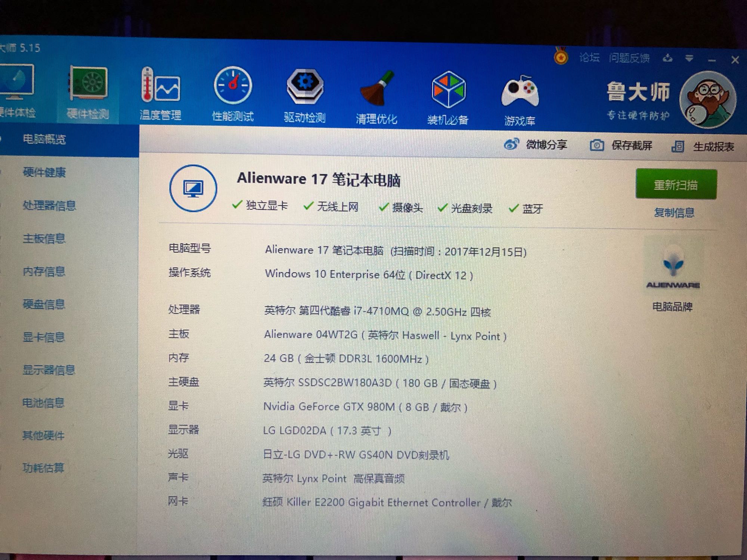Click the Alienware 电脑品牌 logo
747x560 pixels.
(x=673, y=269)
